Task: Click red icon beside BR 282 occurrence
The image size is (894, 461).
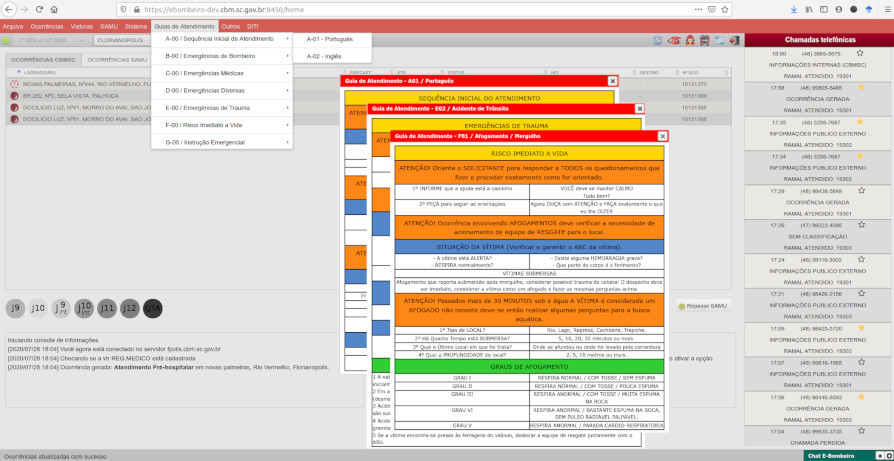Action: tap(14, 96)
